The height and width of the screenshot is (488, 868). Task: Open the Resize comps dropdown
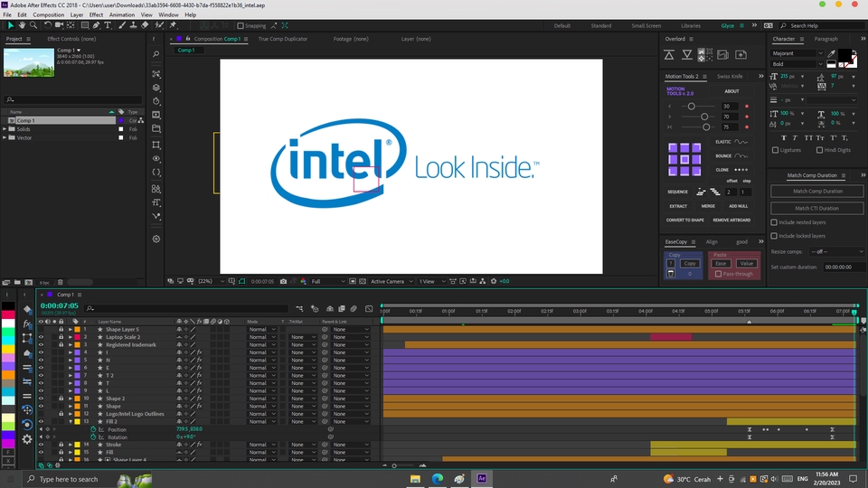[835, 252]
